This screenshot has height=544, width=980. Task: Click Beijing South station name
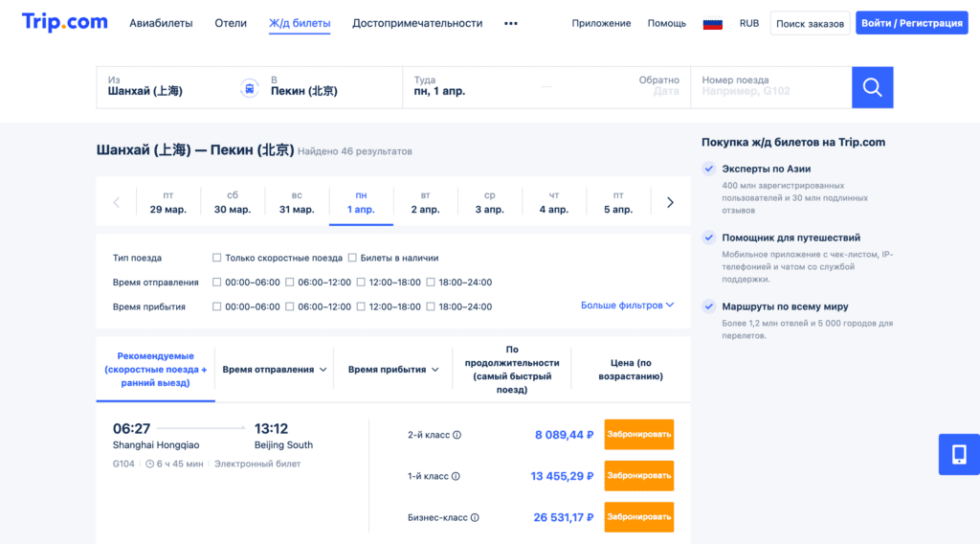(283, 445)
